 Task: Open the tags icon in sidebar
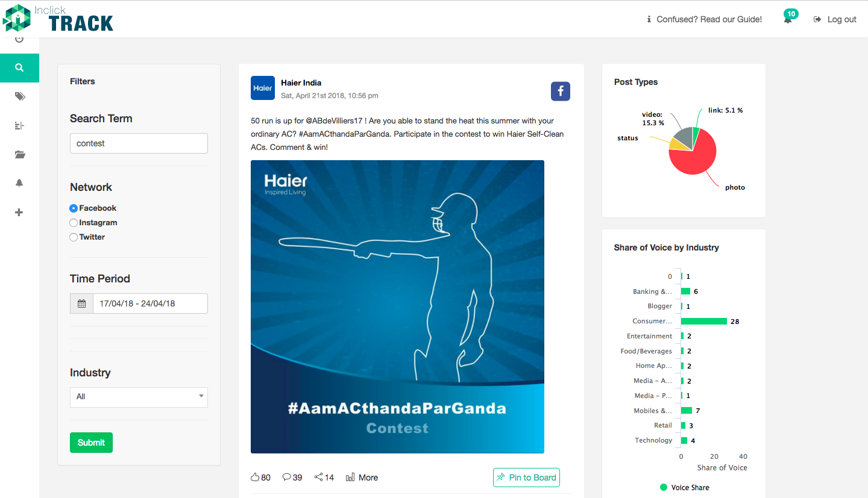pos(19,96)
